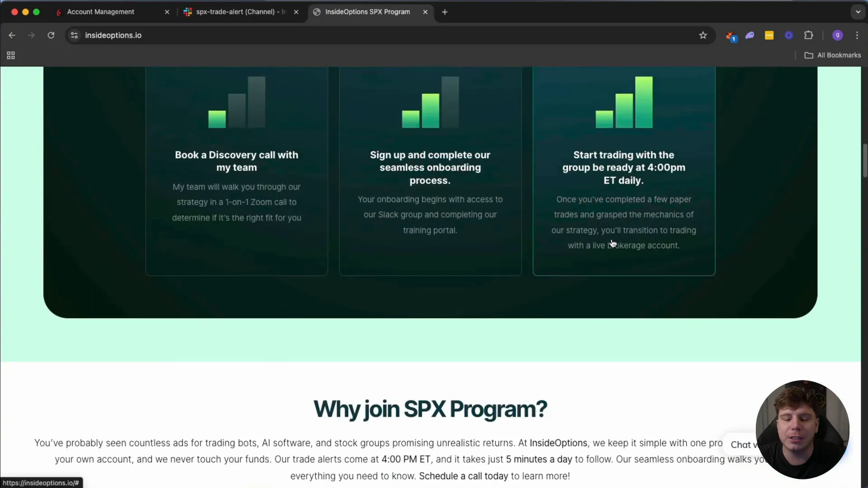Click 'Your onboarding begins with access' description

click(x=430, y=215)
